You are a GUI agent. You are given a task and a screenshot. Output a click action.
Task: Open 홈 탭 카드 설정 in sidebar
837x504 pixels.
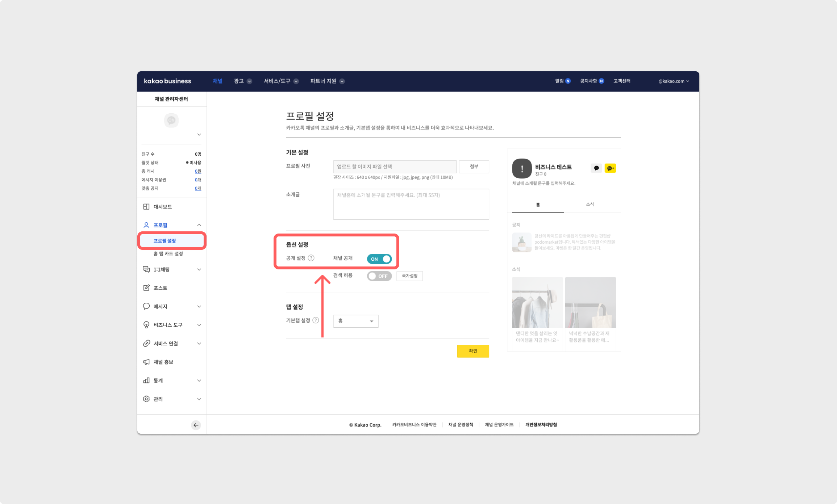168,254
